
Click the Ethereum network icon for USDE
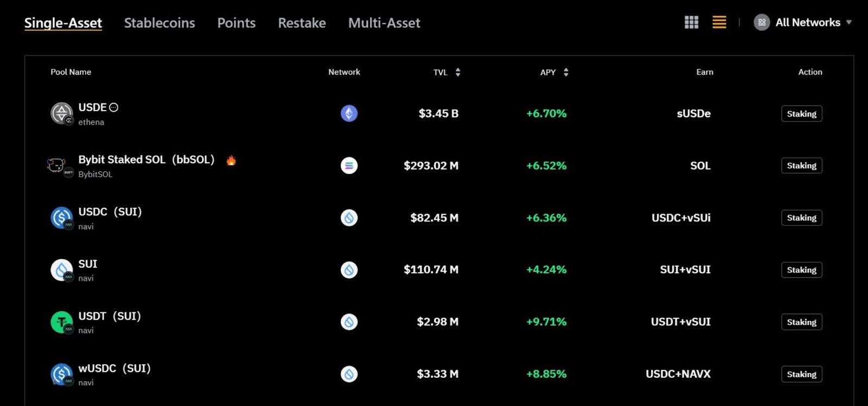click(x=349, y=113)
